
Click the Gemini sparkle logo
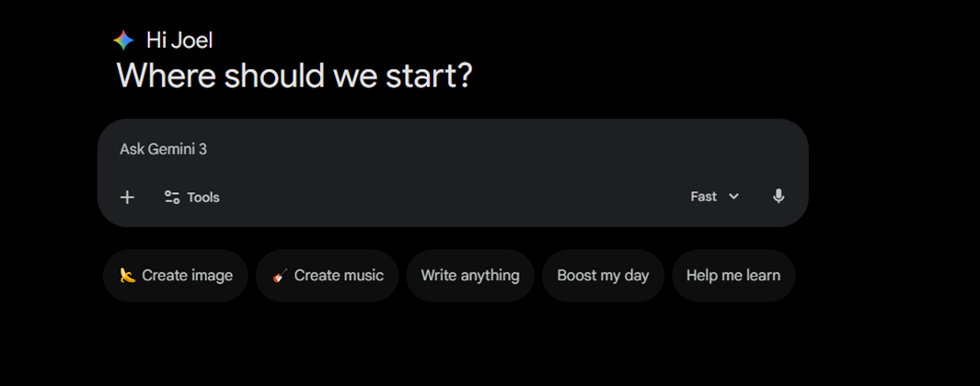pos(123,40)
